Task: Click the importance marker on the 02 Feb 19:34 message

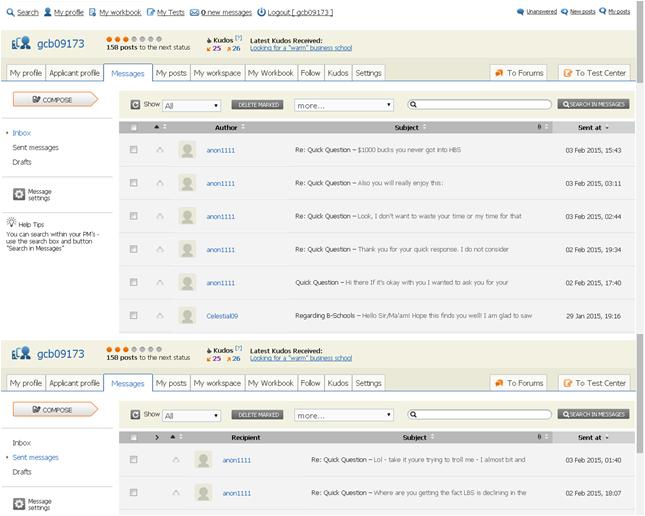Action: [x=160, y=249]
